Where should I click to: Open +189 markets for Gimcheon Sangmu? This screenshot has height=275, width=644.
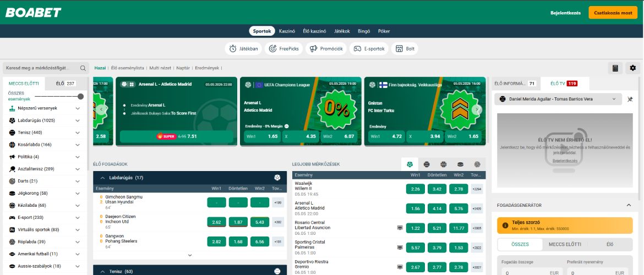[x=277, y=202]
